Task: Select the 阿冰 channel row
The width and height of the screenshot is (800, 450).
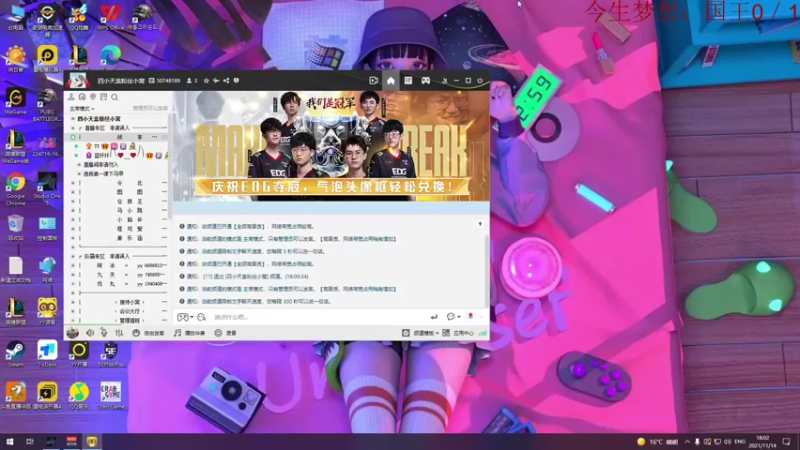Action: click(119, 265)
